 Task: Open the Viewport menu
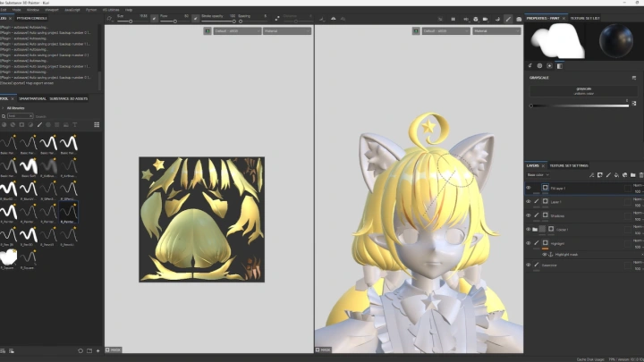[x=51, y=10]
